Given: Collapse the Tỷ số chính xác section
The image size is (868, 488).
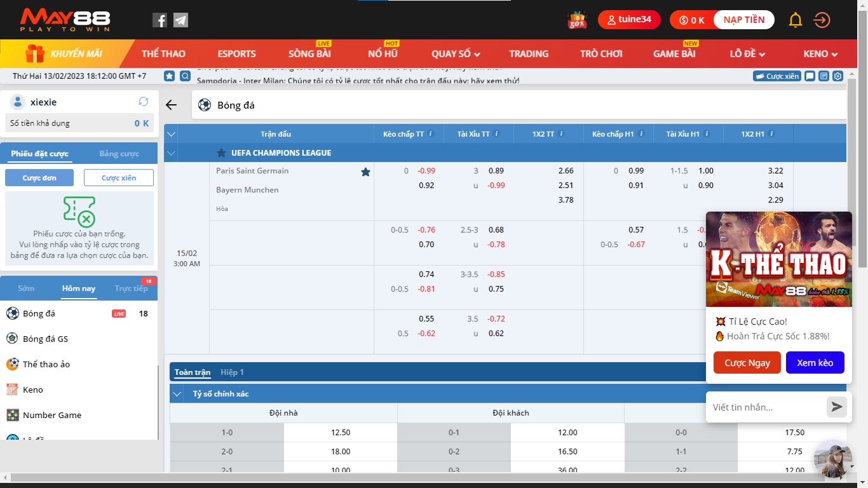Looking at the screenshot, I should (x=177, y=394).
